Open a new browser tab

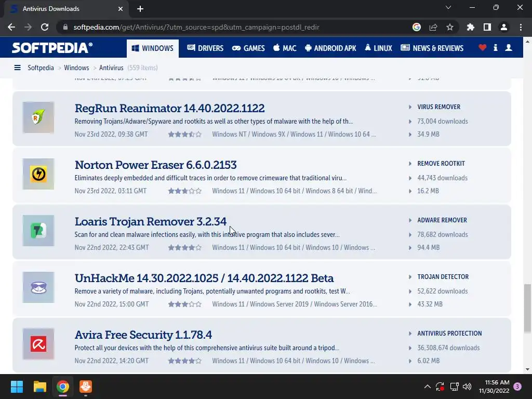pyautogui.click(x=140, y=9)
